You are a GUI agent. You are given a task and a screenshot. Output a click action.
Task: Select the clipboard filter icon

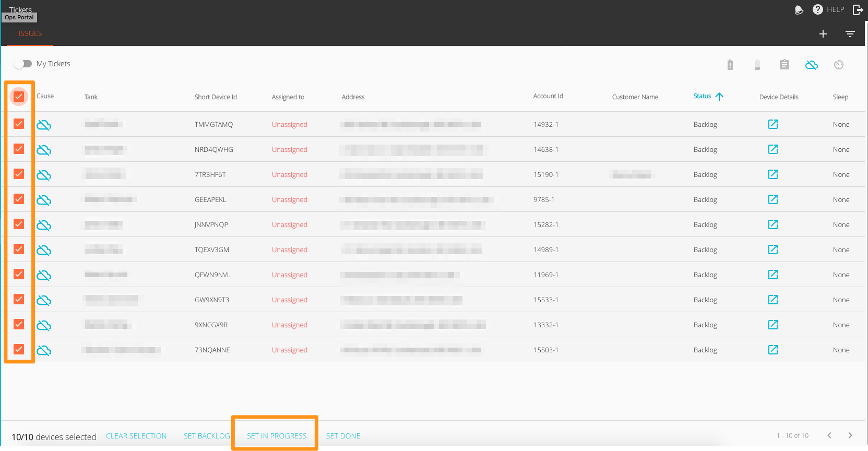click(784, 65)
